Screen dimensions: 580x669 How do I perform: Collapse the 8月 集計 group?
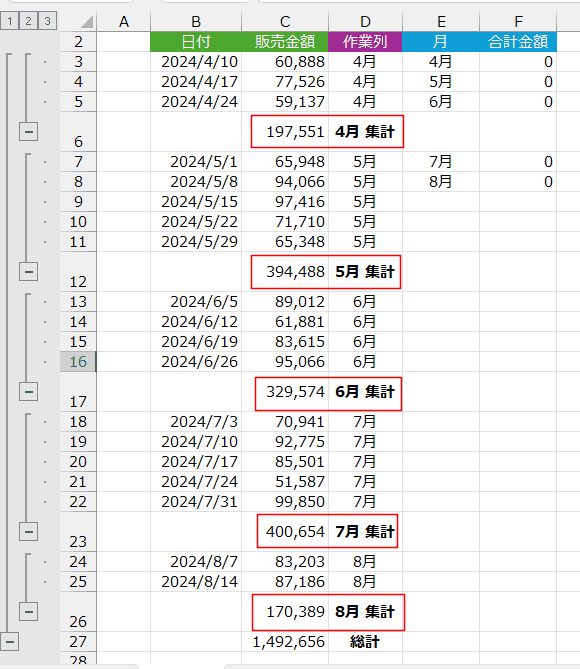point(29,611)
